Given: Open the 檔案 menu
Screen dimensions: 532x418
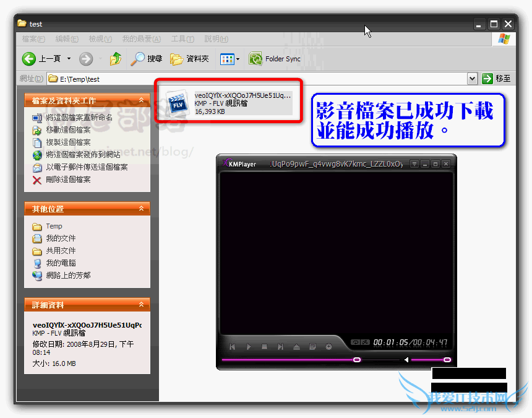Looking at the screenshot, I should click(x=32, y=38).
